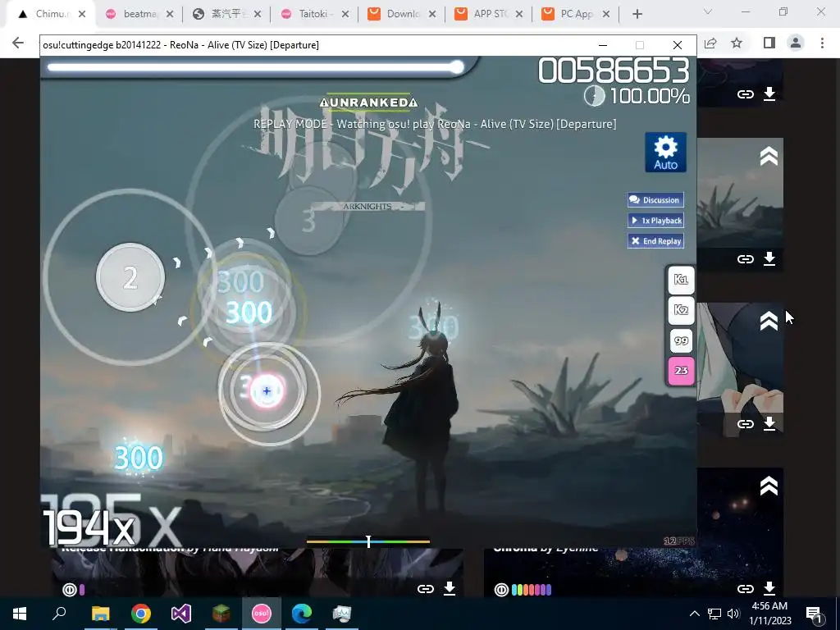Open the volume control in tray
This screenshot has width=840, height=630.
tap(733, 614)
